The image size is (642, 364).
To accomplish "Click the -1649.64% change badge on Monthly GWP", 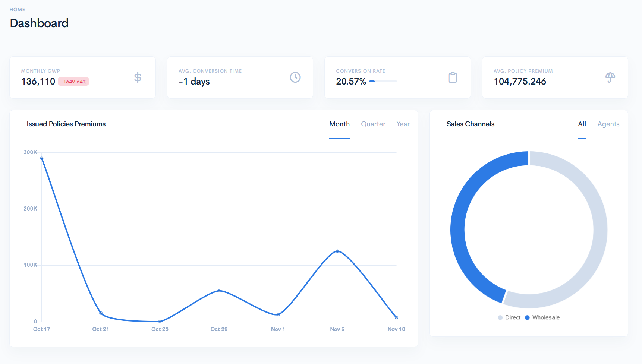I will click(74, 81).
